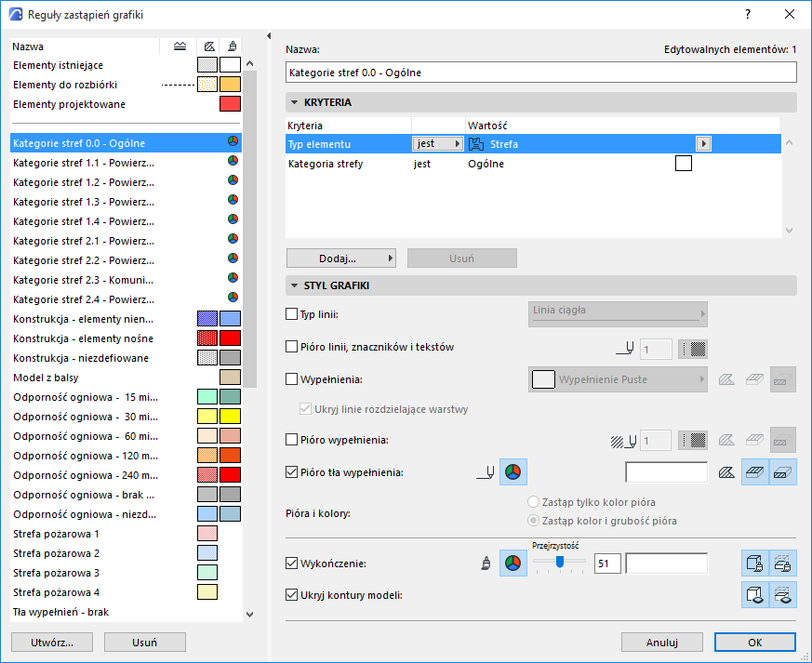Select rule Model z balsy
Viewport: 812px width, 663px height.
[126, 378]
